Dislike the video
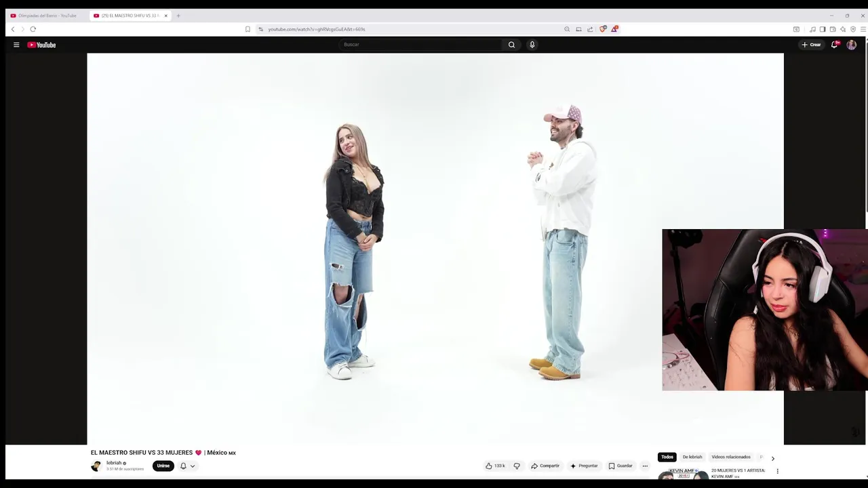Screen dimensions: 868x488 coord(517,466)
